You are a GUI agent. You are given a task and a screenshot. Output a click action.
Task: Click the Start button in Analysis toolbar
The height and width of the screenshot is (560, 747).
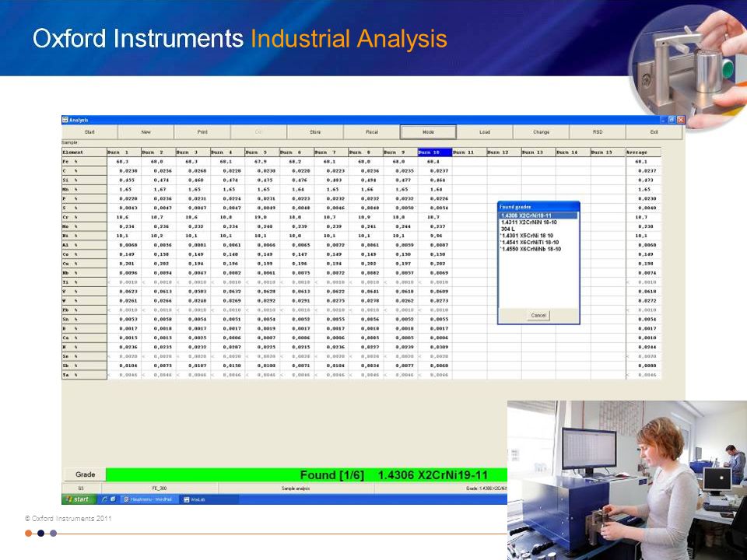pos(89,132)
